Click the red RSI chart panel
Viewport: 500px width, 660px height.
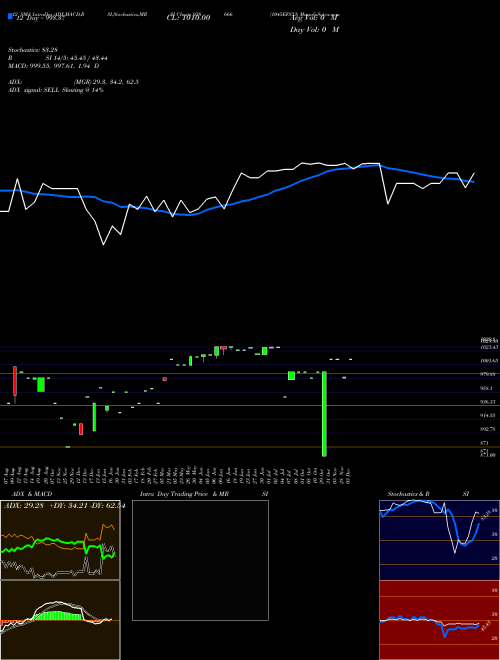point(439,620)
